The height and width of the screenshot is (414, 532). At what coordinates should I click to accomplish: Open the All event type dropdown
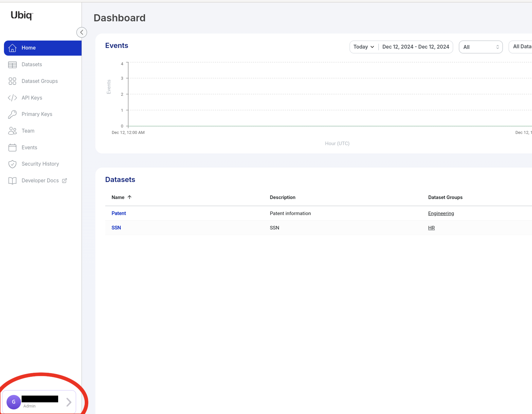coord(480,47)
